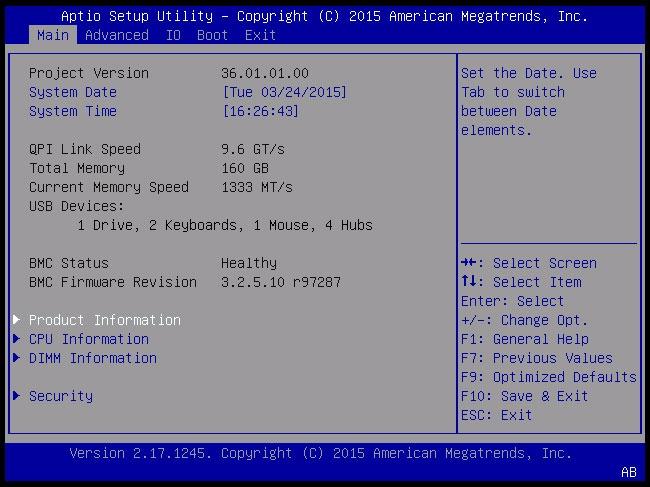Viewport: 650px width, 487px height.
Task: Click the QPI Link Speed label
Action: point(85,149)
